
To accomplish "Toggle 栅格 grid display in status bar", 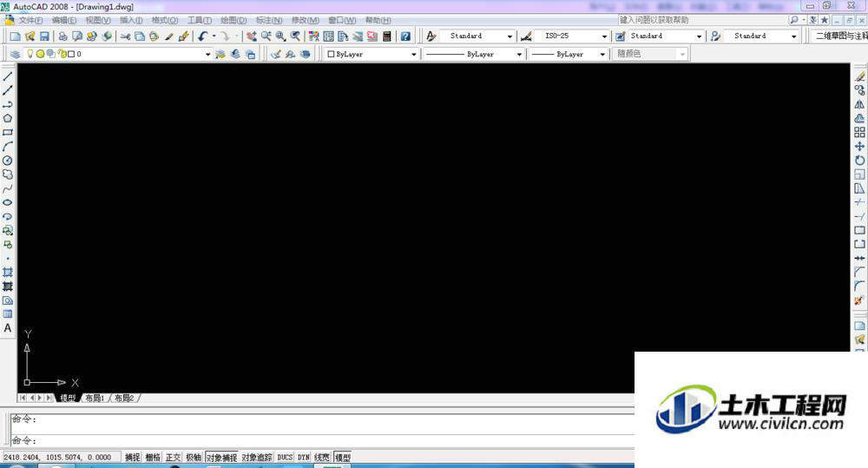I will click(x=153, y=458).
